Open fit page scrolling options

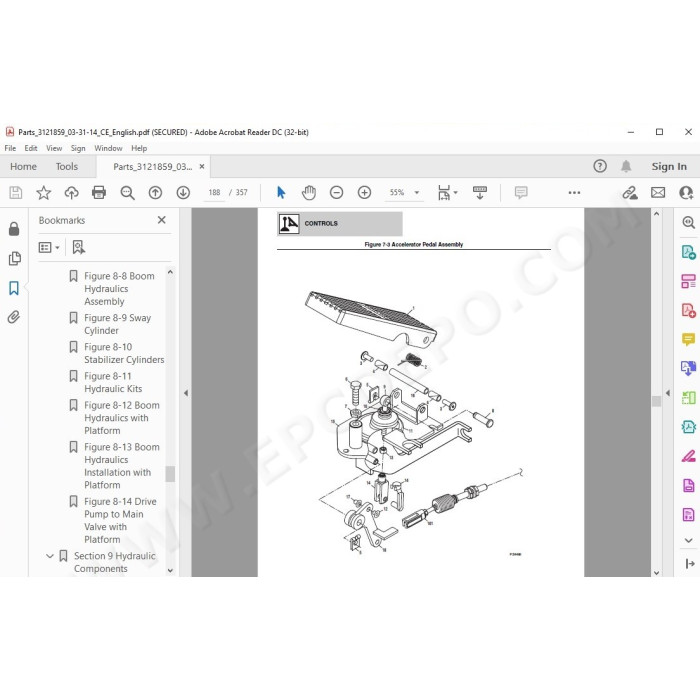[x=447, y=192]
